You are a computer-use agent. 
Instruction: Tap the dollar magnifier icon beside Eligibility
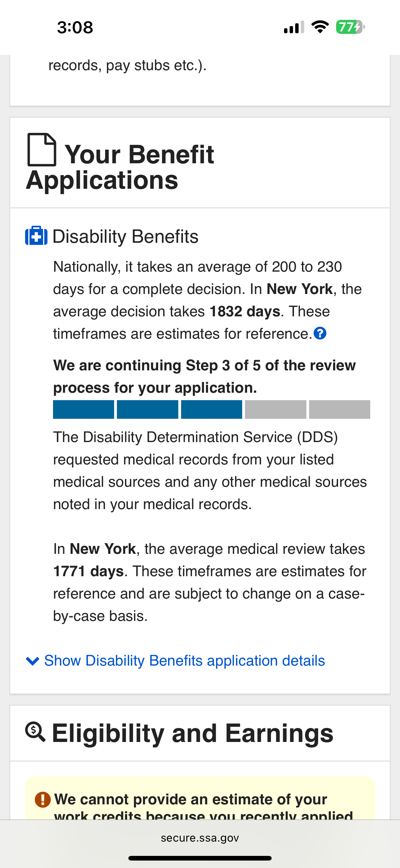click(35, 732)
